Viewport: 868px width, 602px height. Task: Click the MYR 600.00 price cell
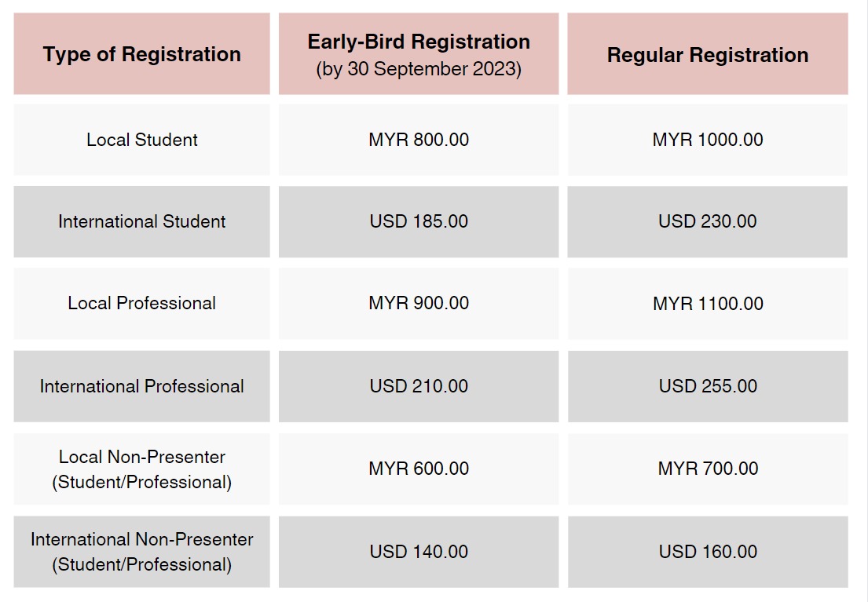419,469
